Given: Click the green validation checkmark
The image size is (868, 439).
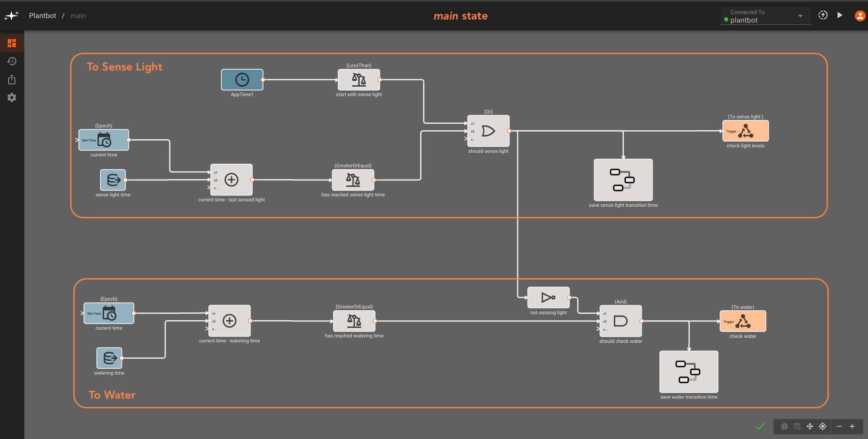Looking at the screenshot, I should (x=760, y=426).
